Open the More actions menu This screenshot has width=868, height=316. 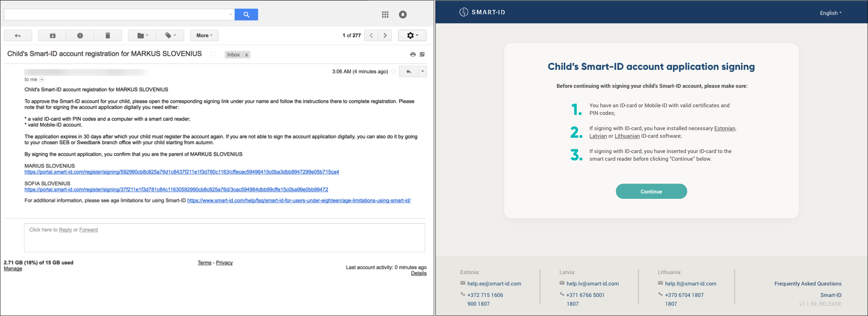[204, 35]
